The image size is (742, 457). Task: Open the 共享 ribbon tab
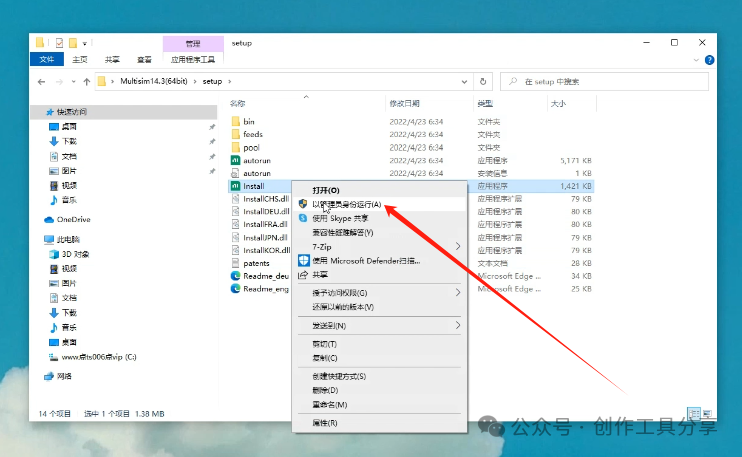[x=112, y=60]
